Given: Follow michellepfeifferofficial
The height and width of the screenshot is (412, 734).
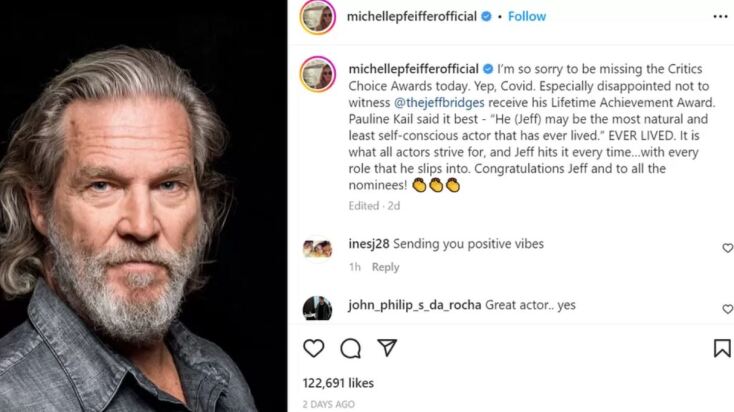Looking at the screenshot, I should tap(527, 16).
